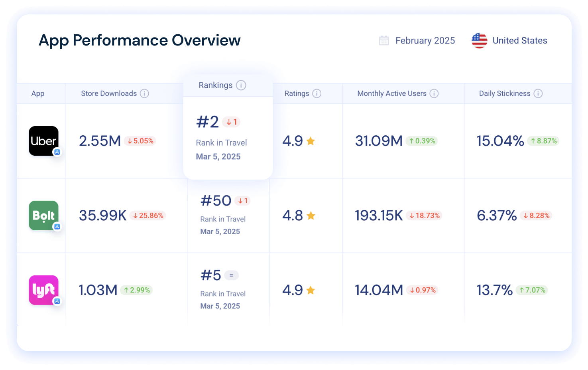Click the App Store badge on the Uber icon
This screenshot has height=370, width=588.
click(x=57, y=152)
